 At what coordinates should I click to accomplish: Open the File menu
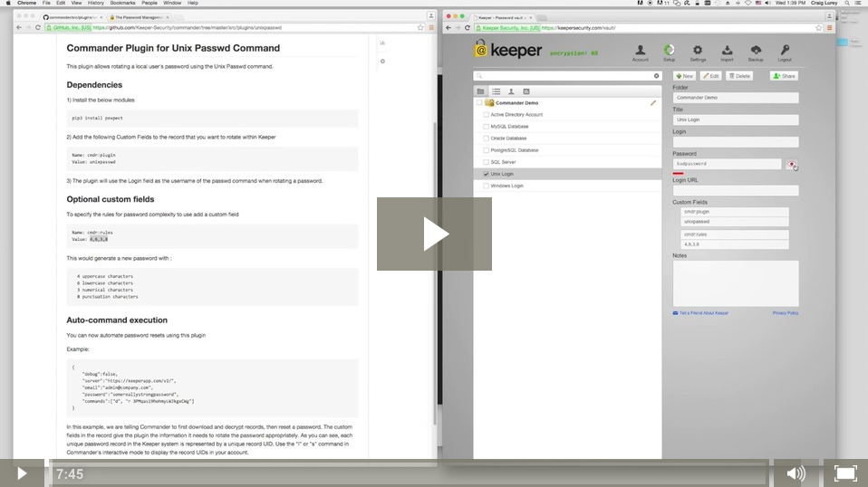coord(46,3)
